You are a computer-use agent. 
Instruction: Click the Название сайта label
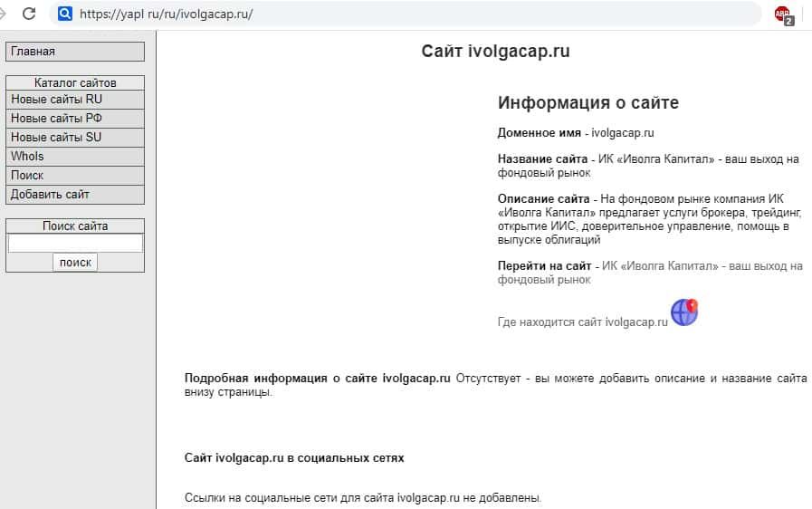(x=542, y=159)
